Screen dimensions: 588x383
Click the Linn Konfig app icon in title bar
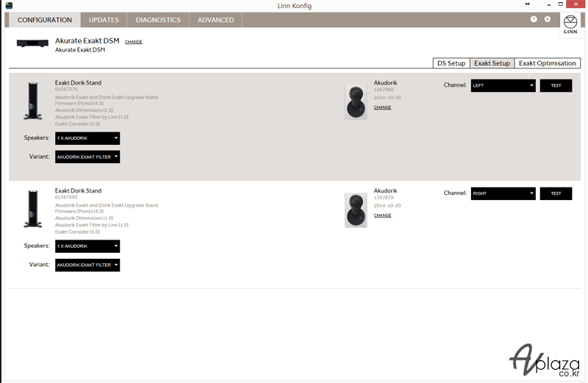9,5
